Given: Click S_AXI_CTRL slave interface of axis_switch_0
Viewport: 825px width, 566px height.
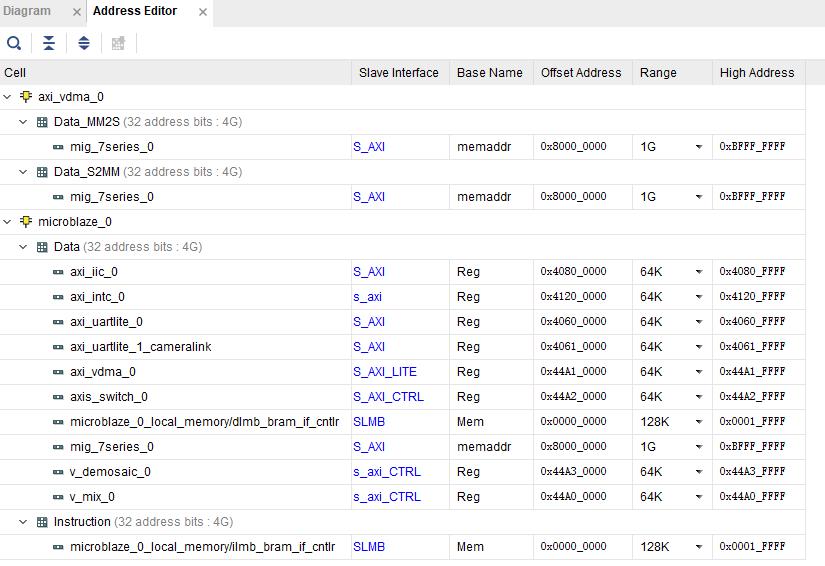Looking at the screenshot, I should [x=388, y=397].
